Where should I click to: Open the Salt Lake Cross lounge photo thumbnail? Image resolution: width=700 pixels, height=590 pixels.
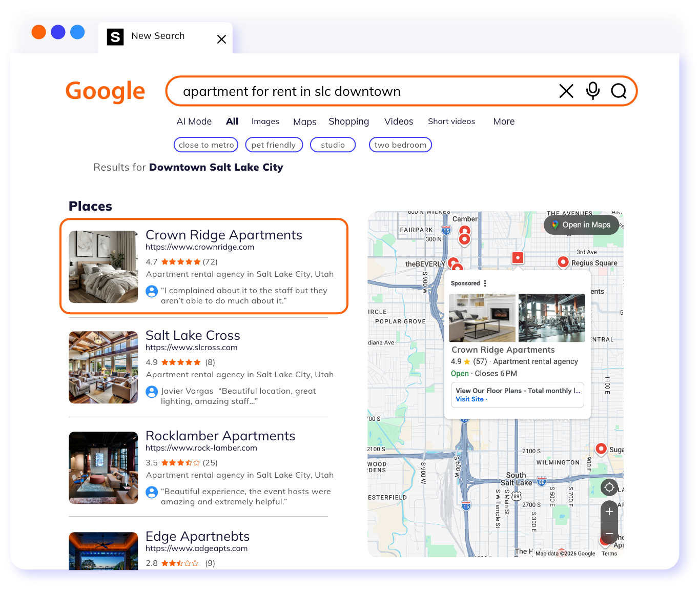[104, 367]
